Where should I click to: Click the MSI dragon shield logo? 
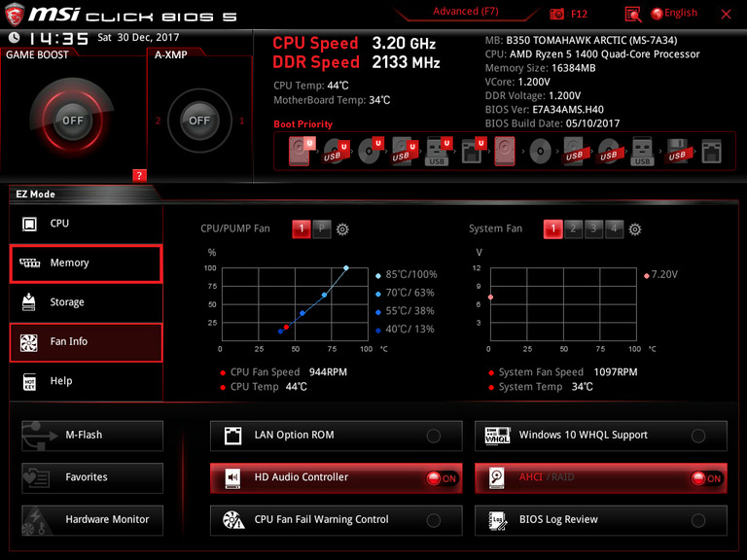14,15
